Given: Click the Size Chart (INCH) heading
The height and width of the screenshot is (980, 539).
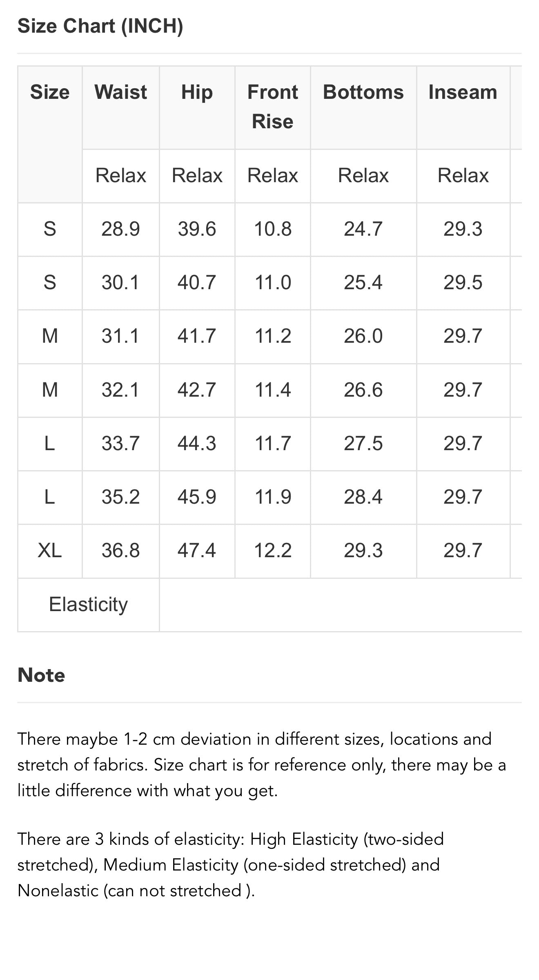Looking at the screenshot, I should tap(100, 26).
